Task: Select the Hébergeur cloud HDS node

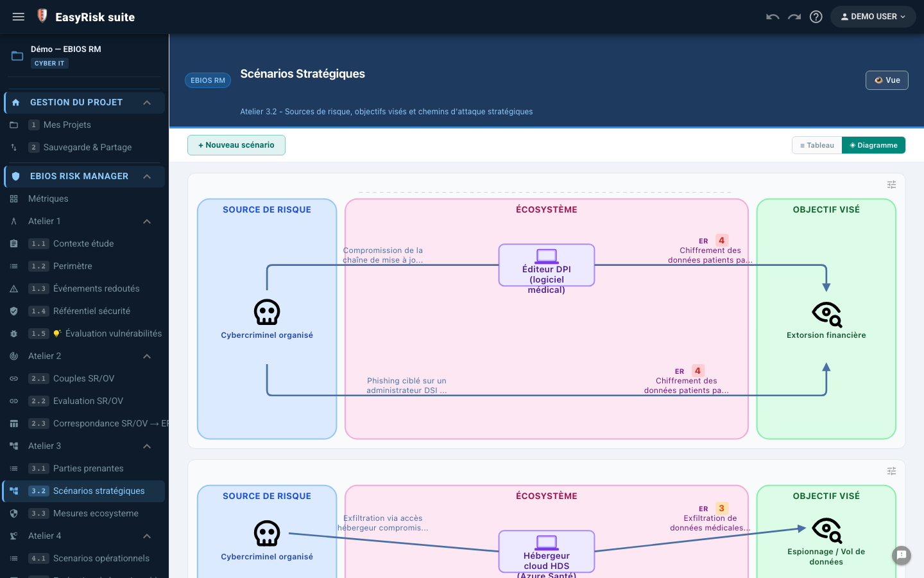Action: 547,551
